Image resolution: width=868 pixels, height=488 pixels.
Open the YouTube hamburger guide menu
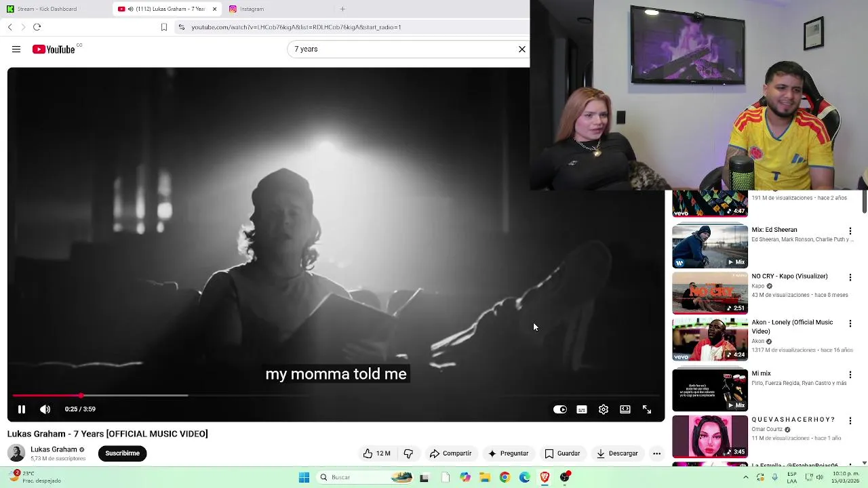point(16,49)
